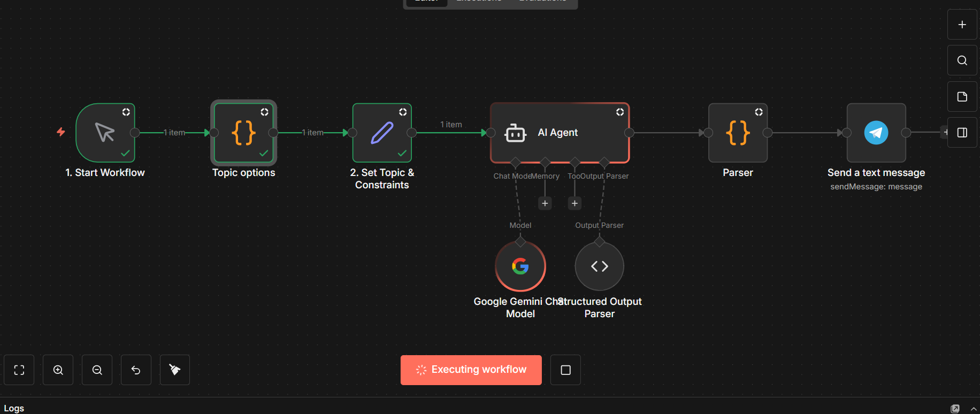Expand the Logs panel chevron
Image resolution: width=980 pixels, height=414 pixels.
(974, 409)
